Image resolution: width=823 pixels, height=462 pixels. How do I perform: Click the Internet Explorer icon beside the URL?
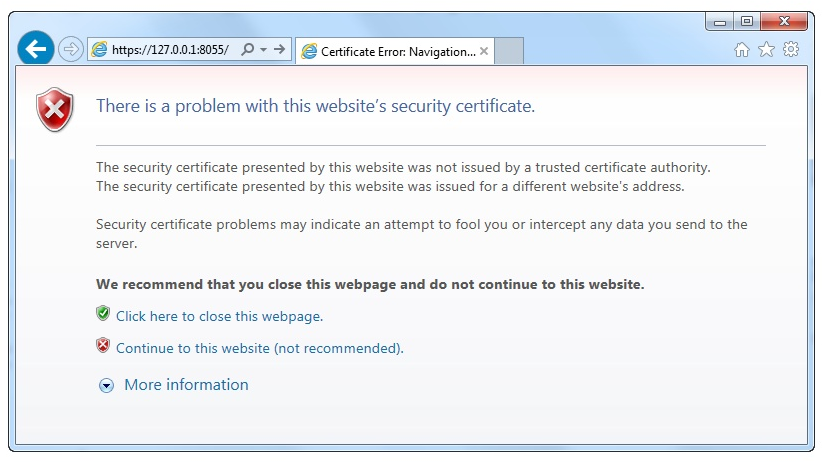pos(99,49)
